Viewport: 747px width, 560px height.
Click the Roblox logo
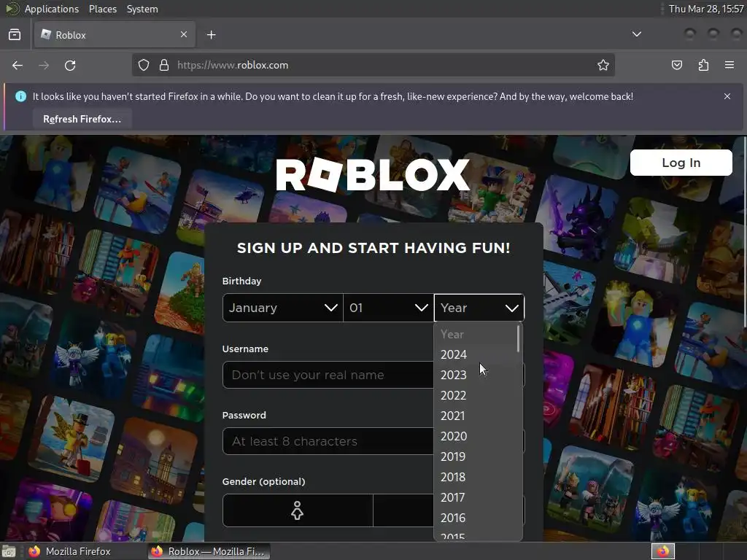pos(373,175)
